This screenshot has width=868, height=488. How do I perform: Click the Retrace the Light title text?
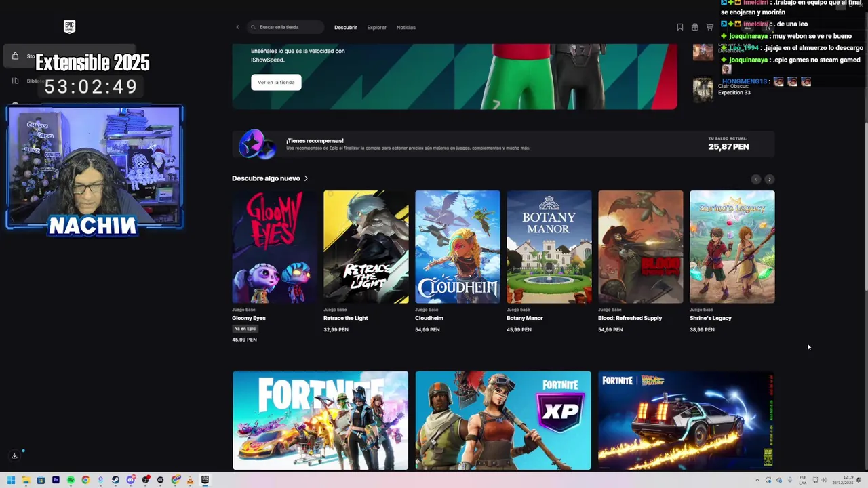pos(346,318)
